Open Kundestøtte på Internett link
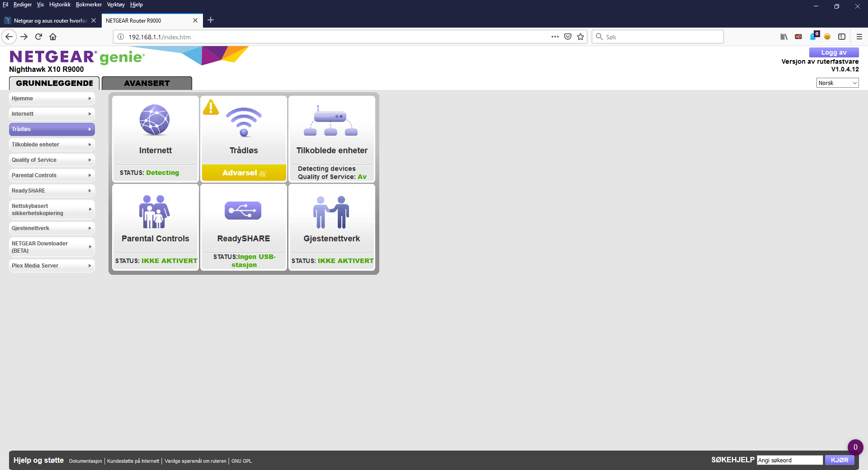 coord(133,461)
